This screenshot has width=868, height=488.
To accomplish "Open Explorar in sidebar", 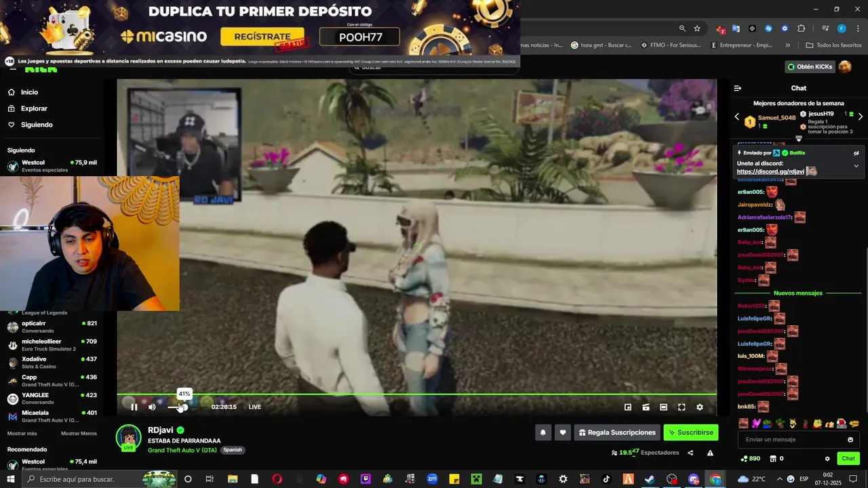I will (x=34, y=108).
